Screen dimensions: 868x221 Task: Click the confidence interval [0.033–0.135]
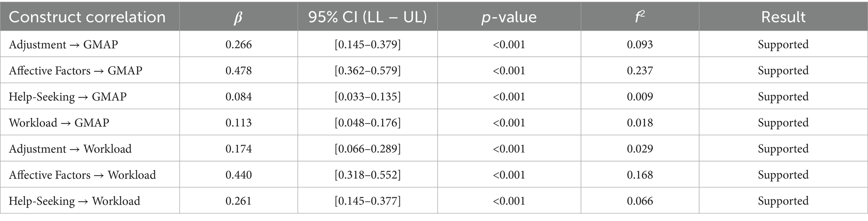367,97
